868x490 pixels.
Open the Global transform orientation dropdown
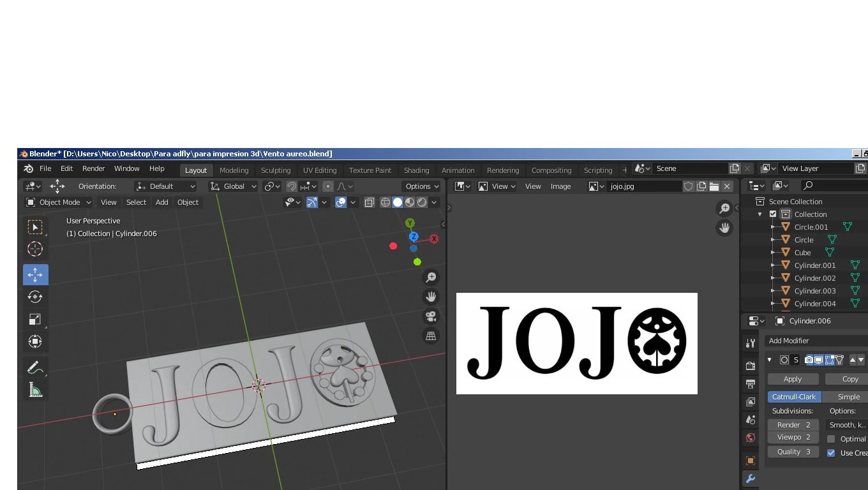(234, 186)
